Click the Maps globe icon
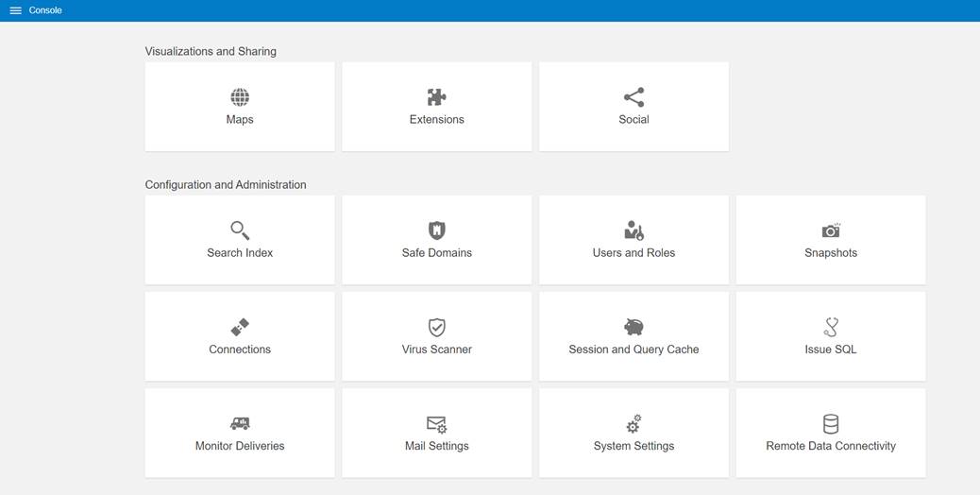Viewport: 980px width, 495px height. point(240,97)
